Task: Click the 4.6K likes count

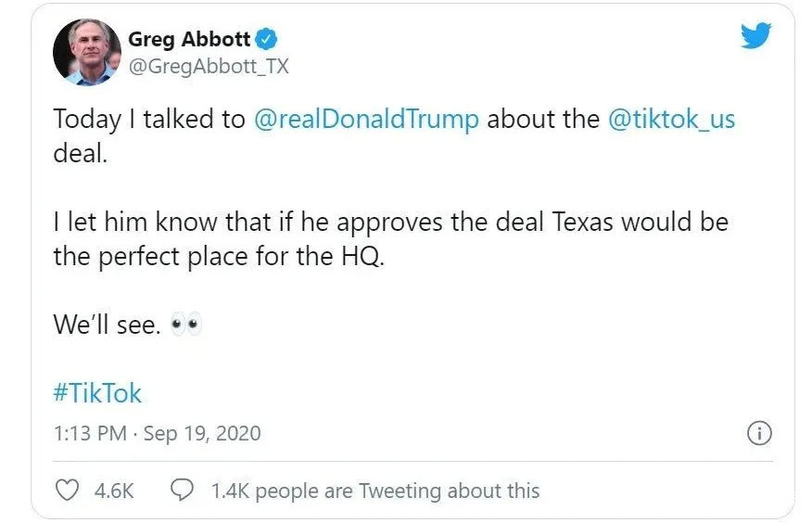Action: tap(114, 490)
